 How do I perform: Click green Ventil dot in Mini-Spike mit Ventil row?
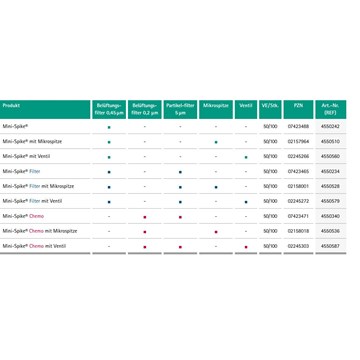pos(246,157)
